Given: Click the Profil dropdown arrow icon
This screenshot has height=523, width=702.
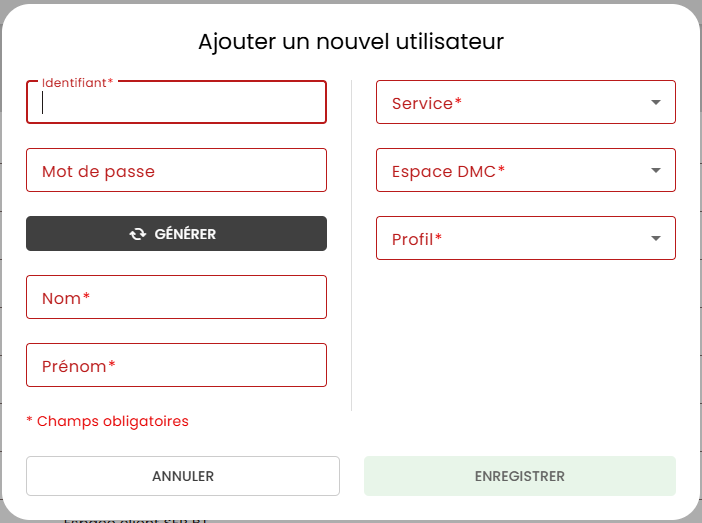Looking at the screenshot, I should [x=656, y=238].
